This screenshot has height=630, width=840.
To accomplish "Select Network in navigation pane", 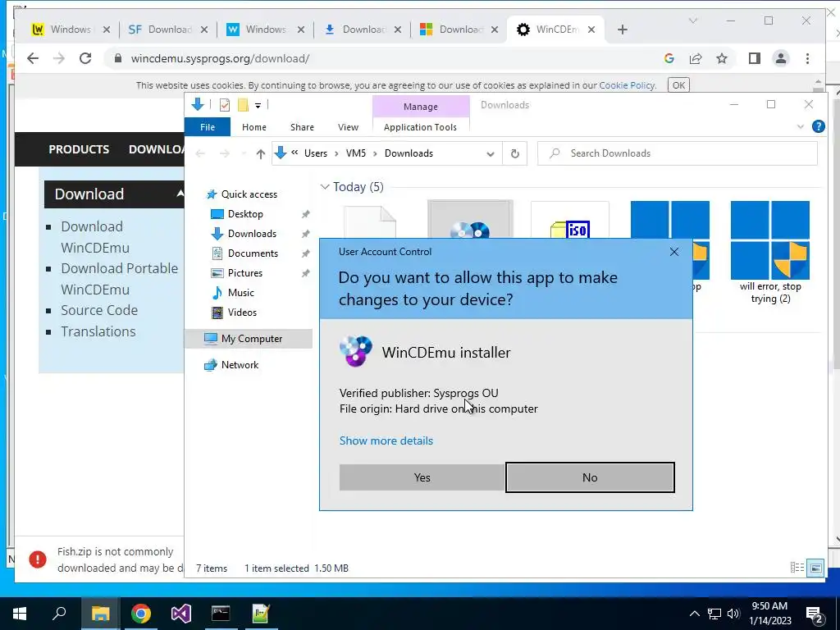I will [240, 365].
